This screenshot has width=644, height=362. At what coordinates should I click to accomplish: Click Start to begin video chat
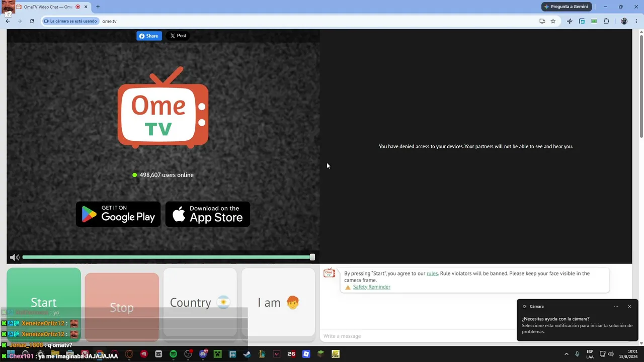point(44,302)
